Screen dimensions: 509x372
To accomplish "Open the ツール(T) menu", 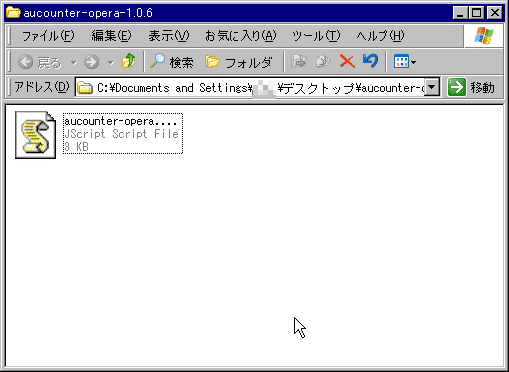I will tap(316, 36).
